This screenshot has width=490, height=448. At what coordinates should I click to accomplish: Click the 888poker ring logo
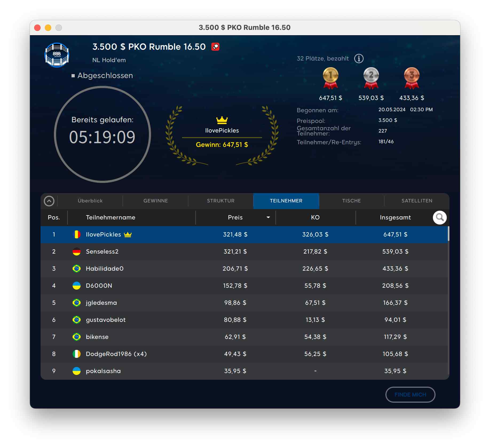[x=57, y=55]
